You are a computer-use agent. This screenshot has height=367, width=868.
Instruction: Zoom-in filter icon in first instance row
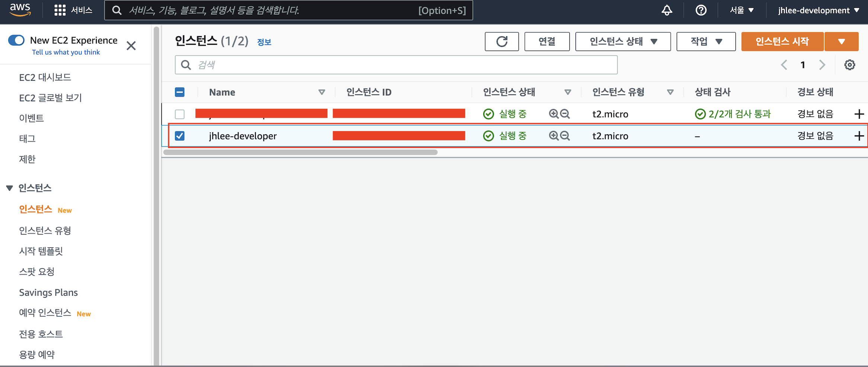(553, 114)
